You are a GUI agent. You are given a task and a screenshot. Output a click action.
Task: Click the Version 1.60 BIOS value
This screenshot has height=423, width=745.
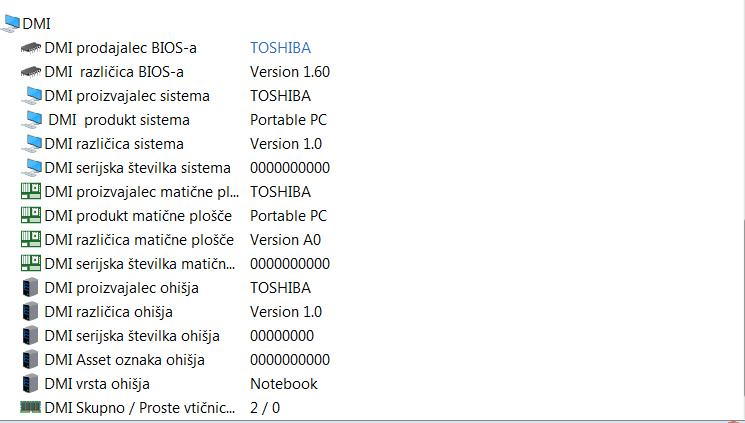290,72
